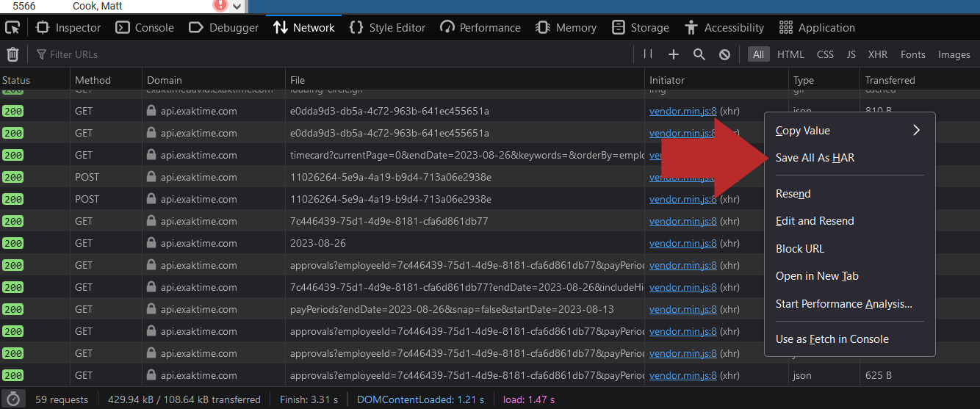Focus the Filter URLs input field
This screenshot has height=409, width=980.
click(331, 54)
